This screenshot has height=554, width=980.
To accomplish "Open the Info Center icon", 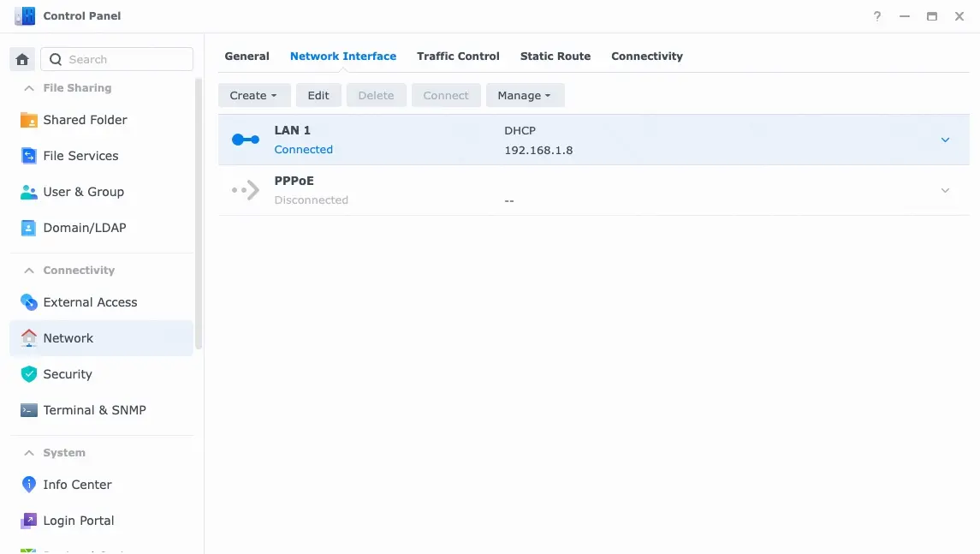I will [x=29, y=485].
